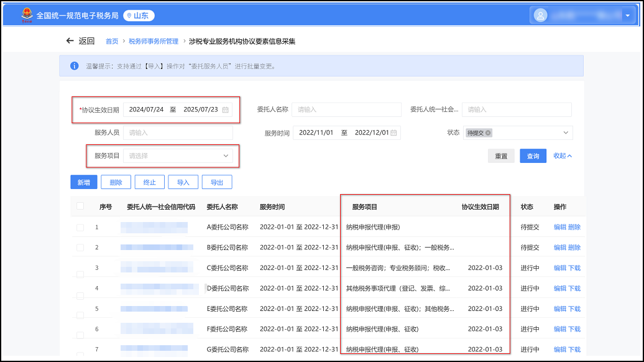Click the info icon in the tip banner

(76, 66)
